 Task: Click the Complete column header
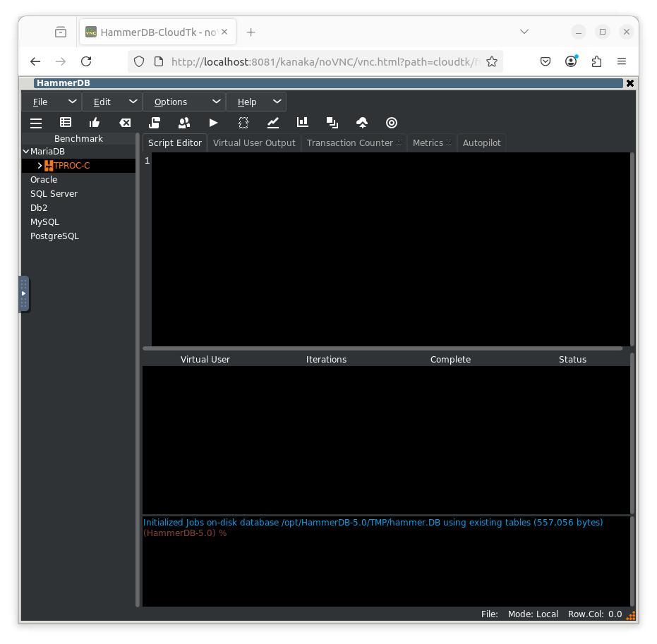450,360
